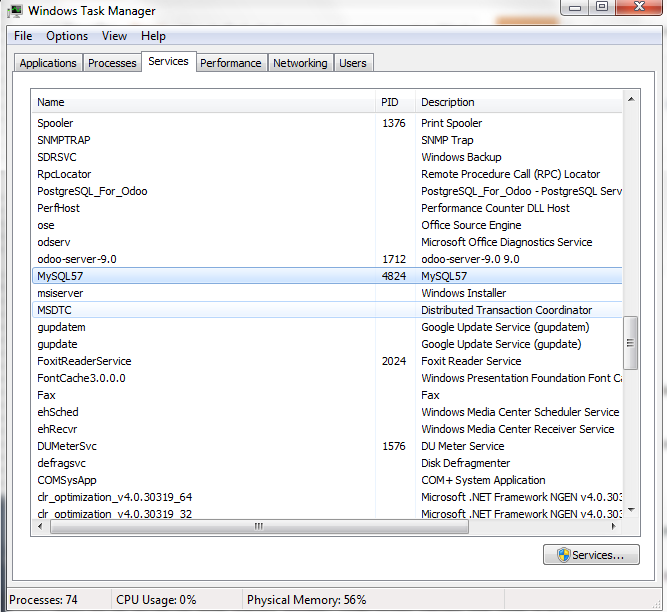Select the SDRSVC service

[x=57, y=157]
